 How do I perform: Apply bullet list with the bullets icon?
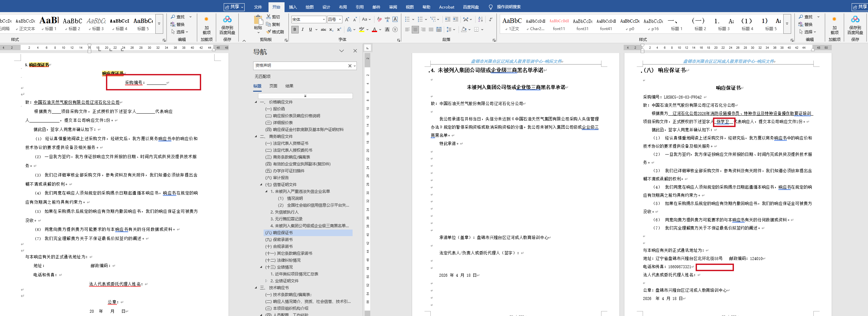click(408, 20)
